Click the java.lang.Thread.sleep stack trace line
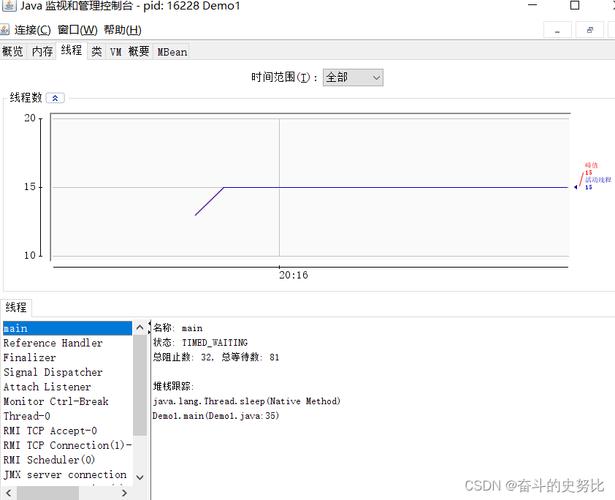Image resolution: width=615 pixels, height=500 pixels. (246, 401)
